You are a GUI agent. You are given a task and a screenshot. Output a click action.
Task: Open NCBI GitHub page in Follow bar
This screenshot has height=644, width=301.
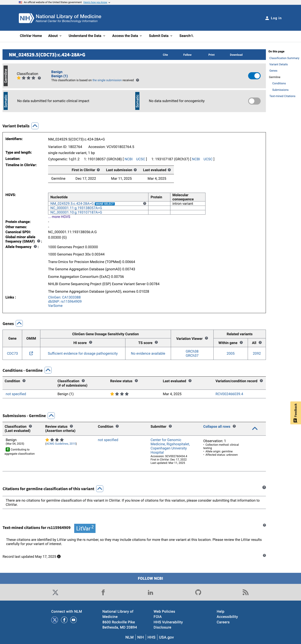click(198, 592)
